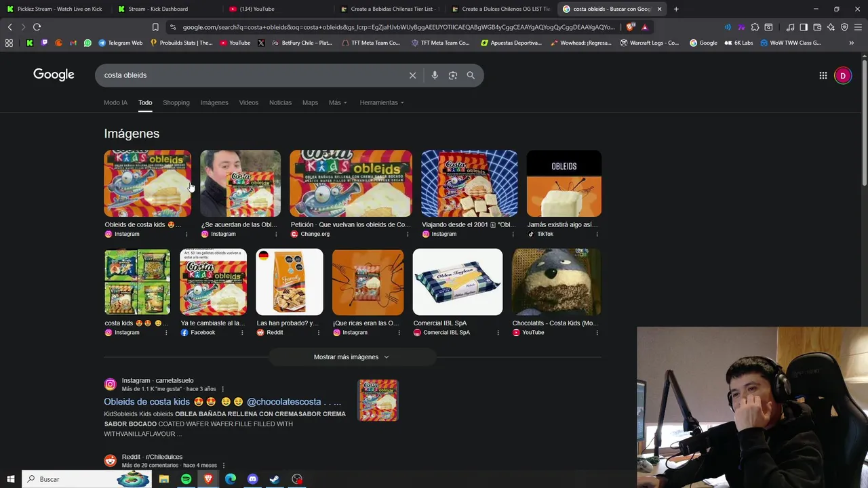Open Discord from the Windows taskbar
868x488 pixels.
[x=252, y=479]
